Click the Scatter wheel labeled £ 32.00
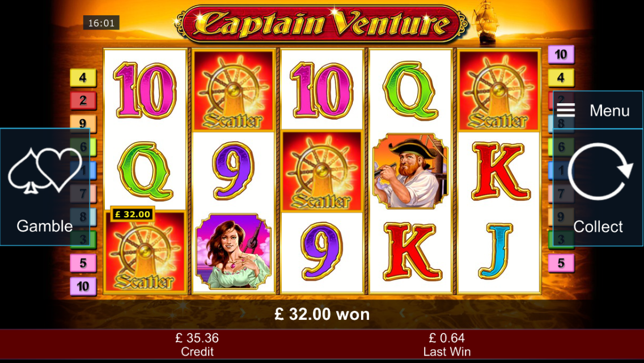This screenshot has height=363, width=644. (x=145, y=251)
